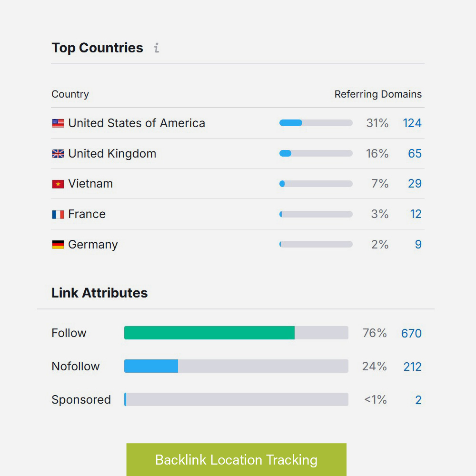Open United Kingdom's 65 domains link
The height and width of the screenshot is (476, 476).
tap(415, 154)
